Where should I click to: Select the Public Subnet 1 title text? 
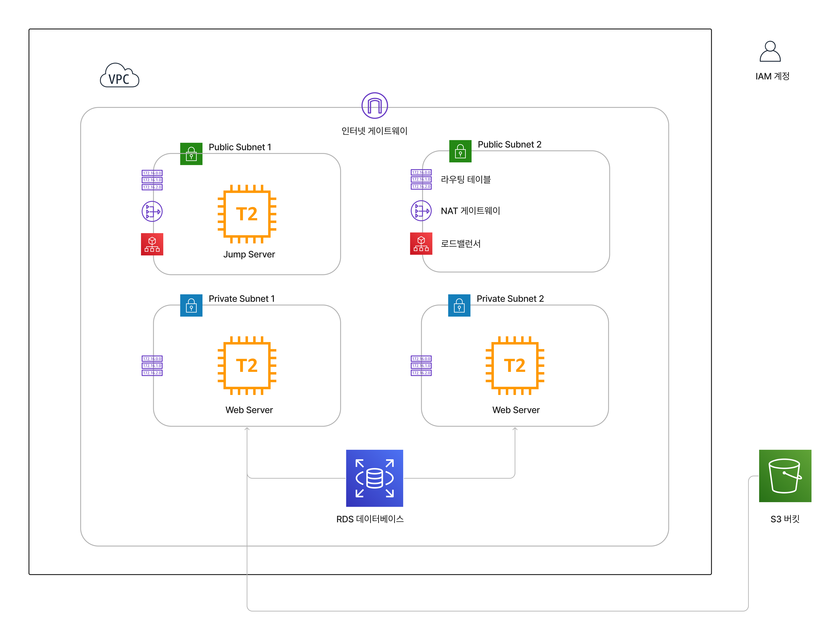pyautogui.click(x=240, y=147)
